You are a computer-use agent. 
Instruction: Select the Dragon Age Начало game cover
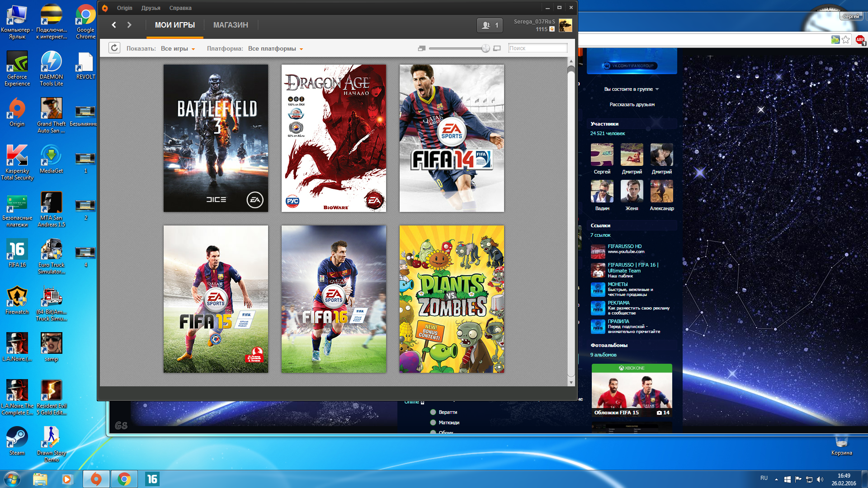click(334, 138)
